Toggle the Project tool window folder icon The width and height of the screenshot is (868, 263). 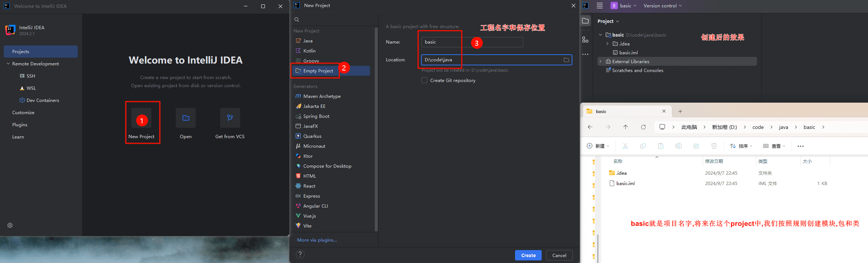click(585, 21)
